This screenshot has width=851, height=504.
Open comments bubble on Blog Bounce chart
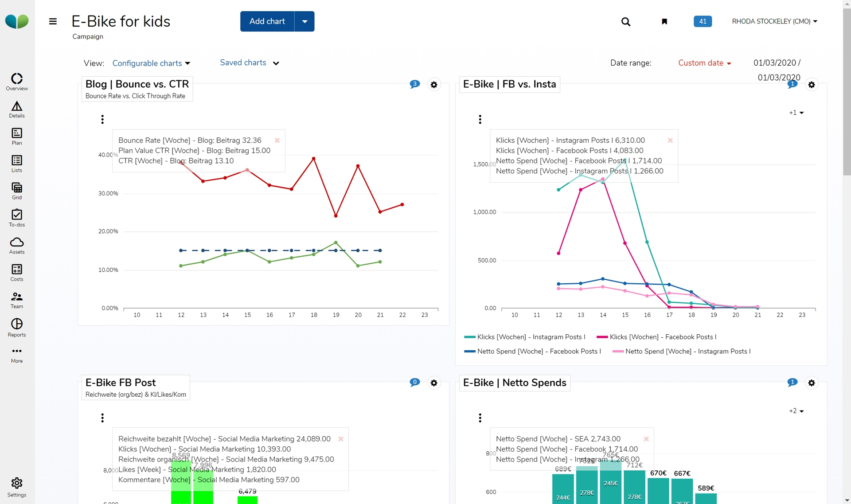pos(414,84)
